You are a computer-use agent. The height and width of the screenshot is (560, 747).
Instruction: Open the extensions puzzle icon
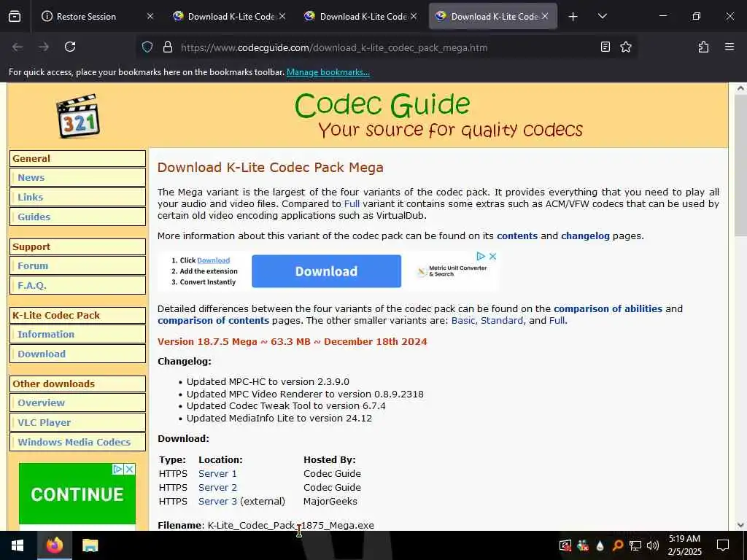click(703, 47)
